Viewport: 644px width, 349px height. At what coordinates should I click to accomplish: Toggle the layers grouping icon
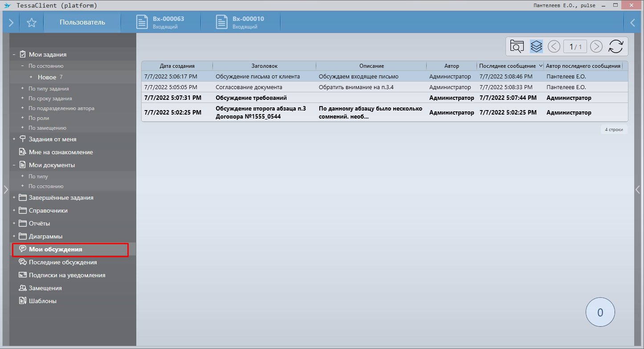pos(536,46)
